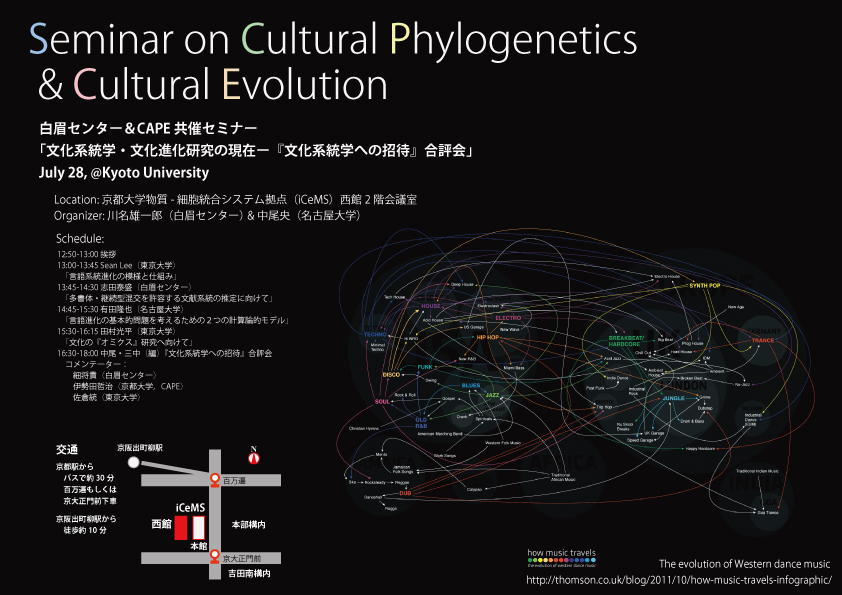
Task: Click the red north compass marker
Action: pyautogui.click(x=254, y=458)
